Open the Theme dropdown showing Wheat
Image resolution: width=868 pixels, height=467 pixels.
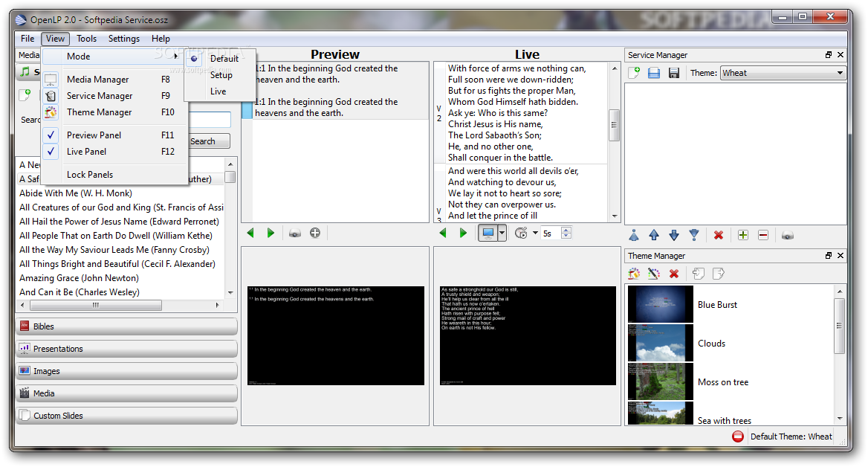[783, 73]
